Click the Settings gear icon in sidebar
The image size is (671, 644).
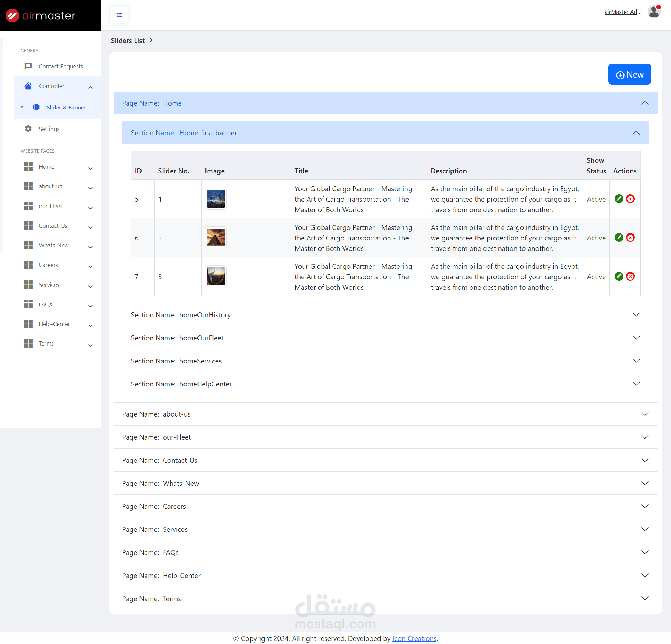[28, 129]
